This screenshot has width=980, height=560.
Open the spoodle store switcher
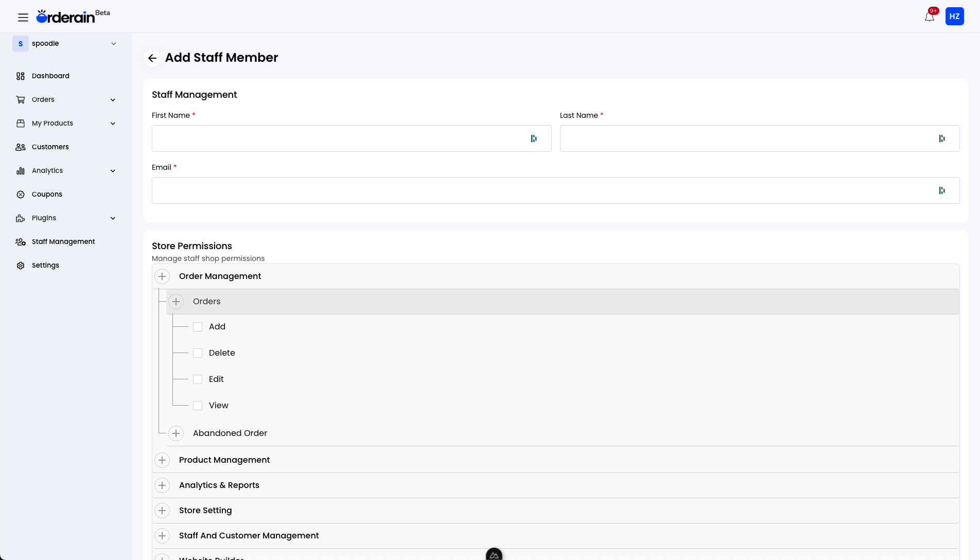click(x=66, y=44)
